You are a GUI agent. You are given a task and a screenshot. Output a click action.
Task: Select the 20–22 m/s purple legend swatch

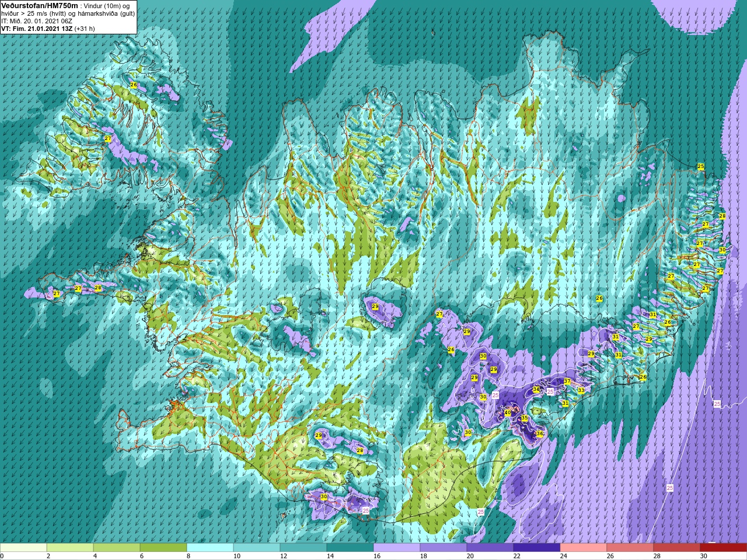click(490, 548)
